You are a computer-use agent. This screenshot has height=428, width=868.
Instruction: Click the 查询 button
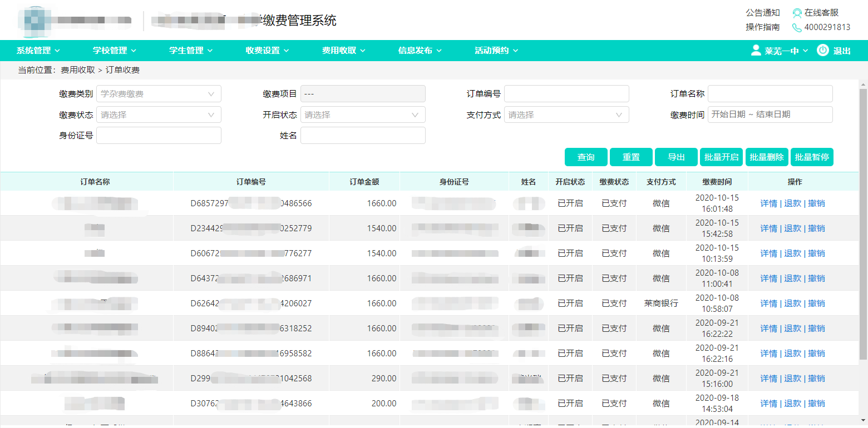point(586,157)
